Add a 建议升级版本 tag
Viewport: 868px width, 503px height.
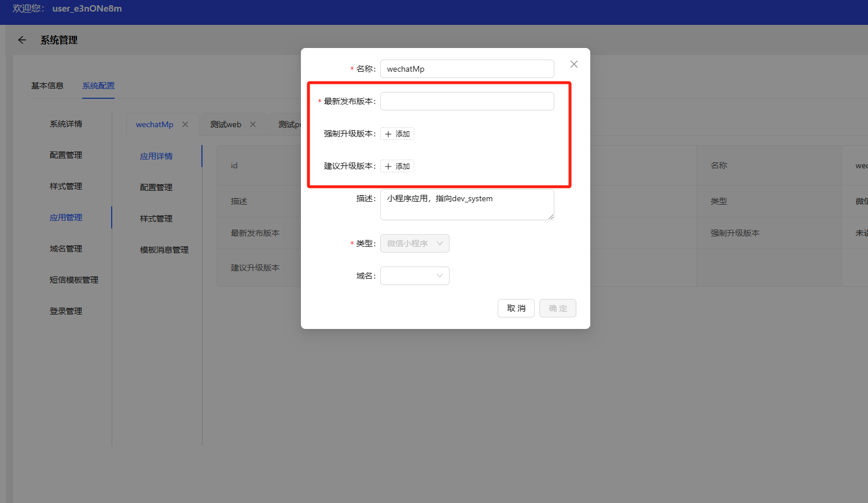397,167
